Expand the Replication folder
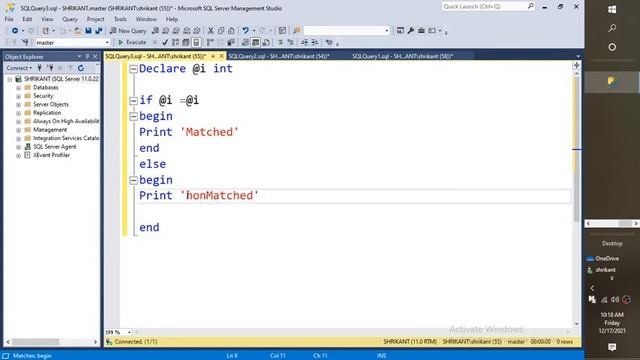Viewport: 640px width, 360px height. (x=18, y=113)
